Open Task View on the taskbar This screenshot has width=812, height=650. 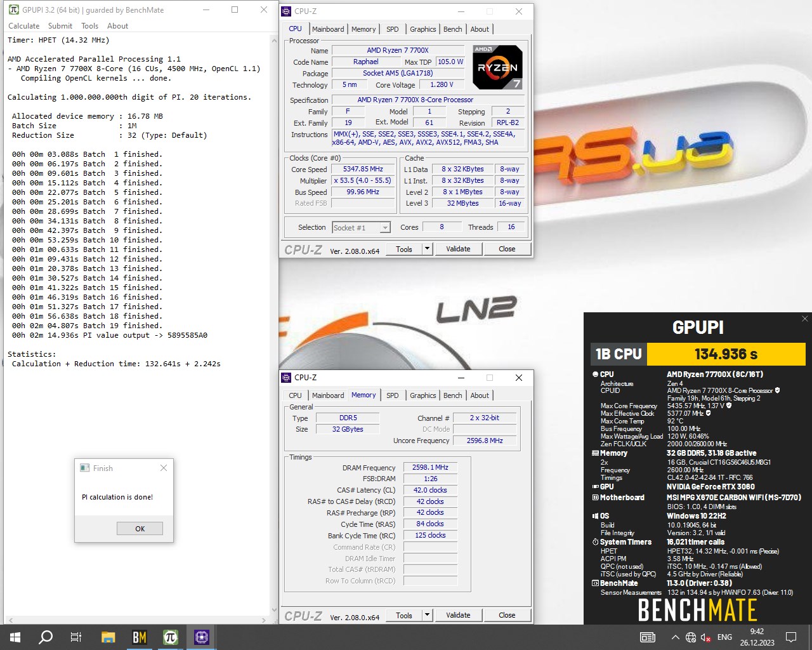(76, 637)
